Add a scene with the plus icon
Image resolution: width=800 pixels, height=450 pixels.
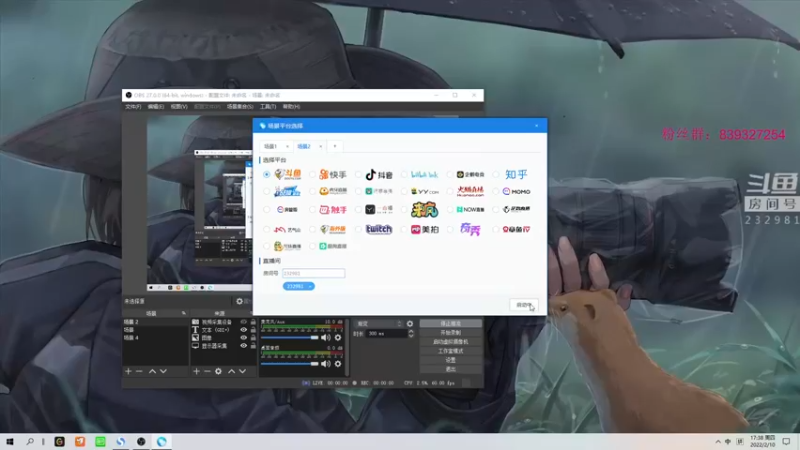coord(129,371)
